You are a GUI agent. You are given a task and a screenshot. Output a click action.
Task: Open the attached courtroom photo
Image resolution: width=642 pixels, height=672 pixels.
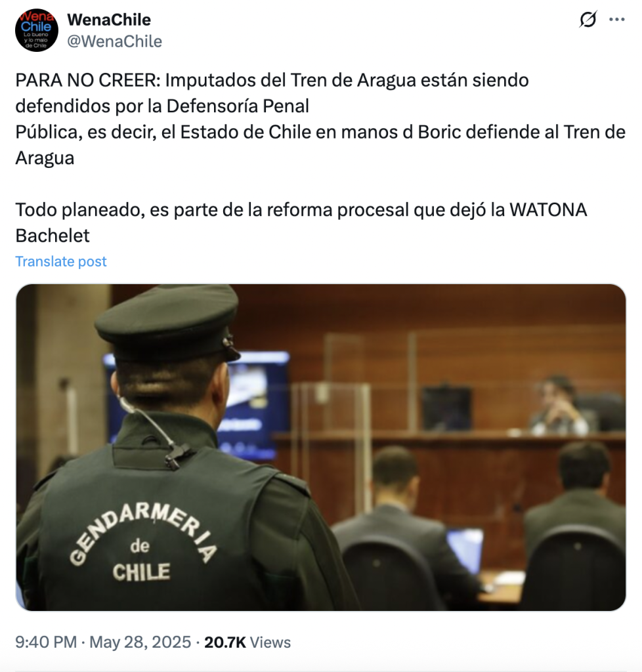[321, 447]
